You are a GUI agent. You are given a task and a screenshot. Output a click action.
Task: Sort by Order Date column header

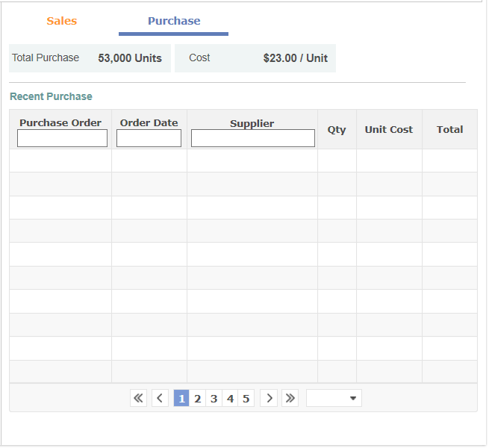click(149, 122)
